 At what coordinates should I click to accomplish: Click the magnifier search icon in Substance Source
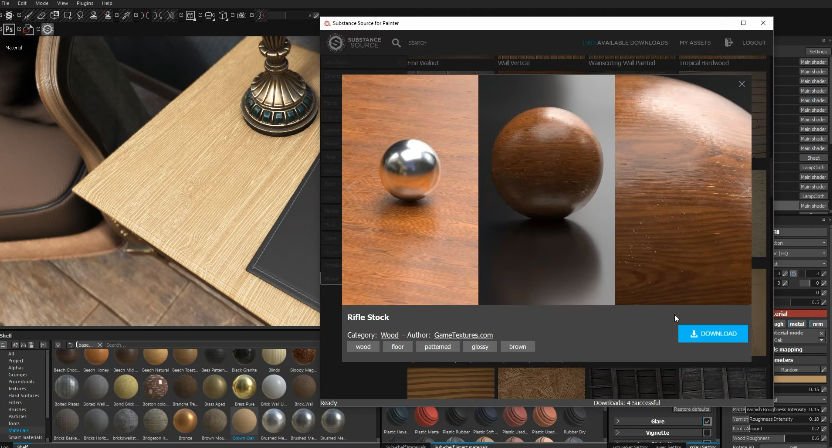396,42
